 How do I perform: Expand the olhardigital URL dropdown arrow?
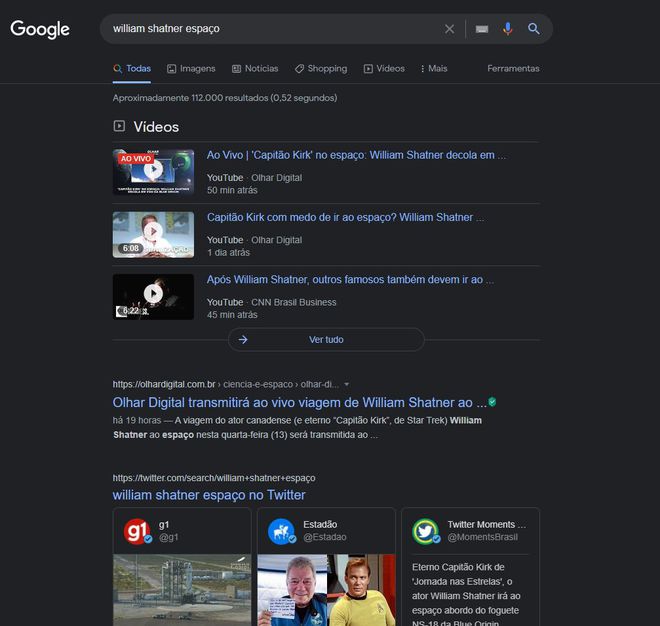346,384
